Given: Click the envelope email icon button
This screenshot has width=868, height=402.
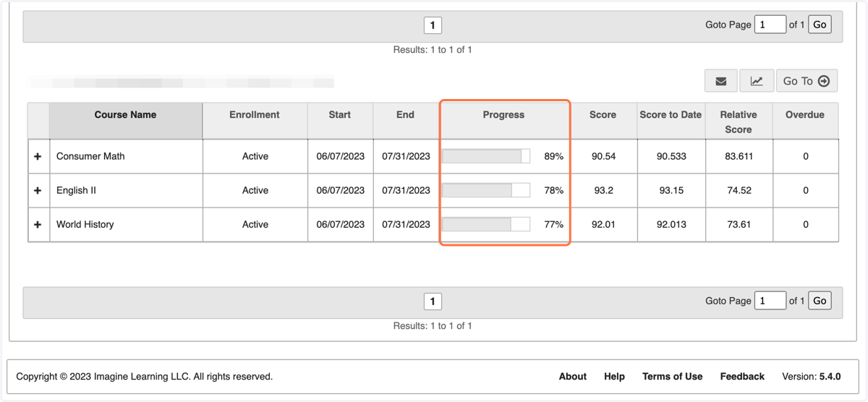Looking at the screenshot, I should pyautogui.click(x=721, y=81).
